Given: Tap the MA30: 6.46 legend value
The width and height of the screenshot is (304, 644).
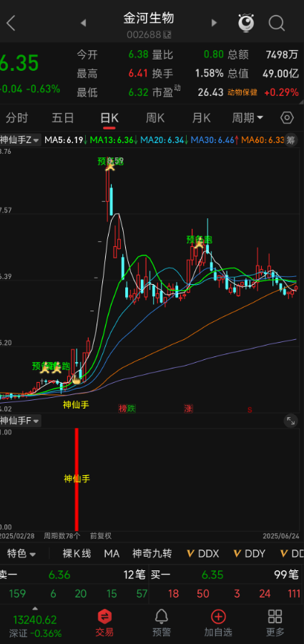Looking at the screenshot, I should pos(215,140).
